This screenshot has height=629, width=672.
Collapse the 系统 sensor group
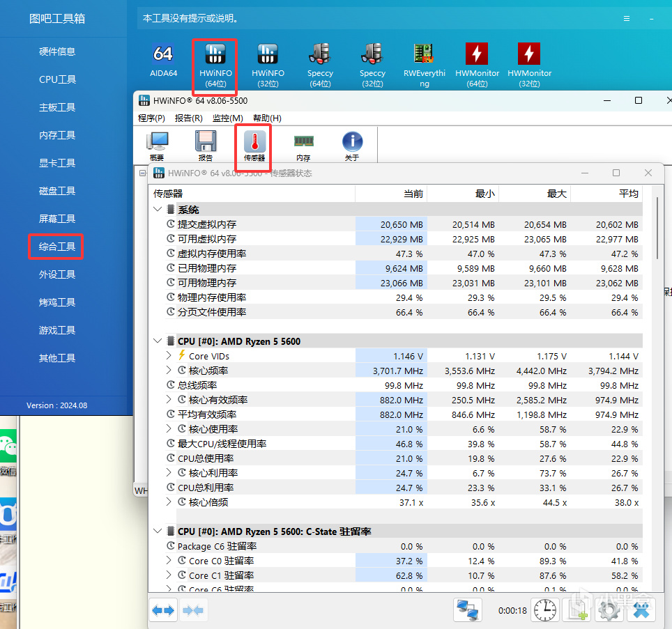click(158, 210)
